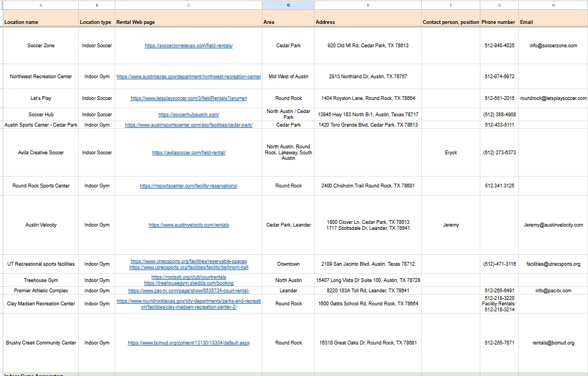Select address '2400 Chisholm Trail Round Rock'
588x376 pixels.
pos(368,186)
